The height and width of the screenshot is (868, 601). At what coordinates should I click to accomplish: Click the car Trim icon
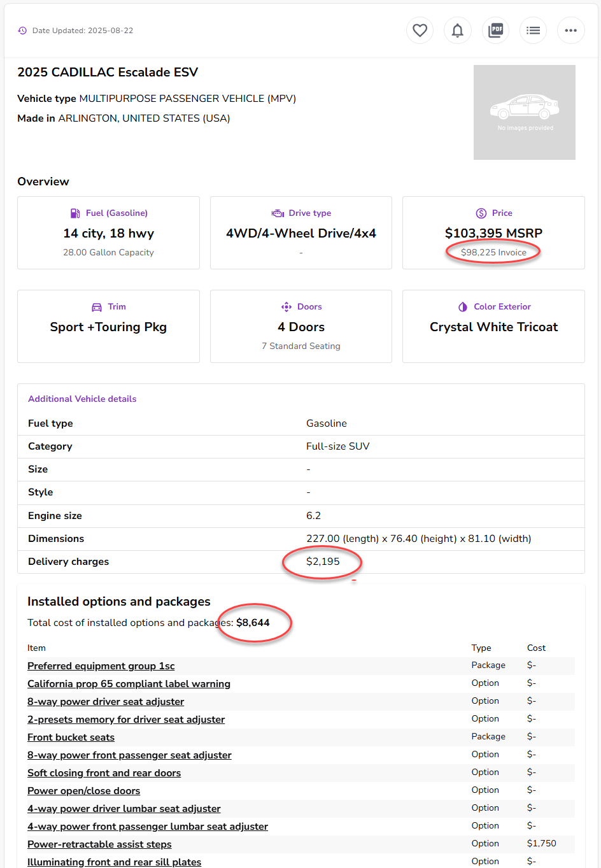click(x=97, y=307)
